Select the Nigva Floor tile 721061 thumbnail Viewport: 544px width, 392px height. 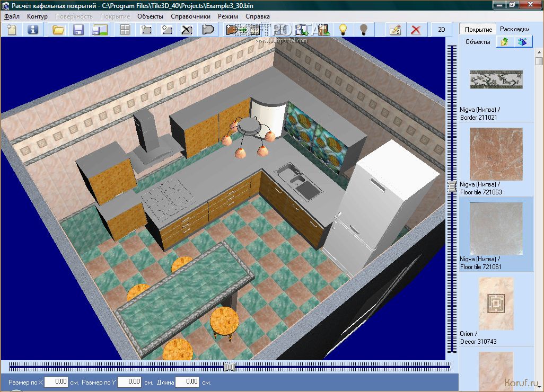[496, 229]
